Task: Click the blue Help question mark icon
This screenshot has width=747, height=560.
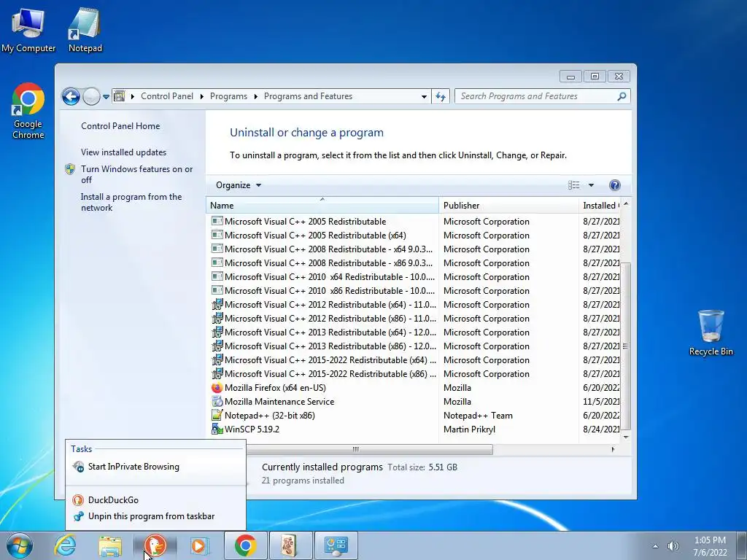Action: click(614, 185)
